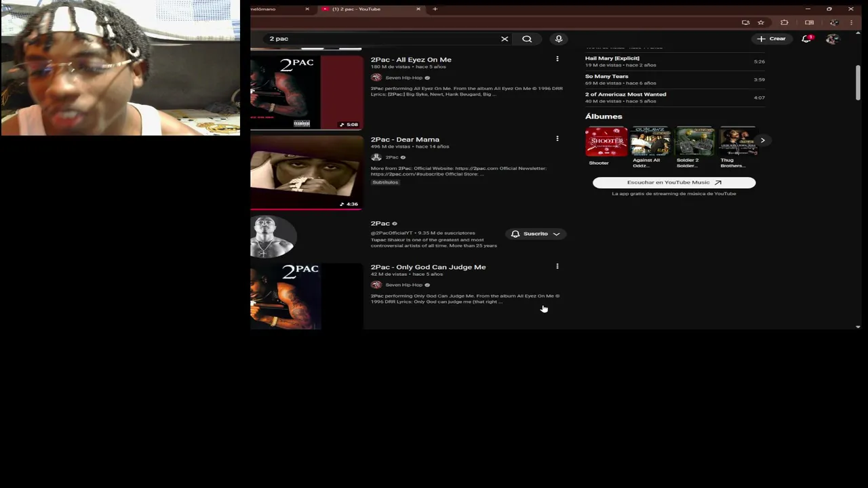Minimize the Chrome window

pyautogui.click(x=808, y=9)
